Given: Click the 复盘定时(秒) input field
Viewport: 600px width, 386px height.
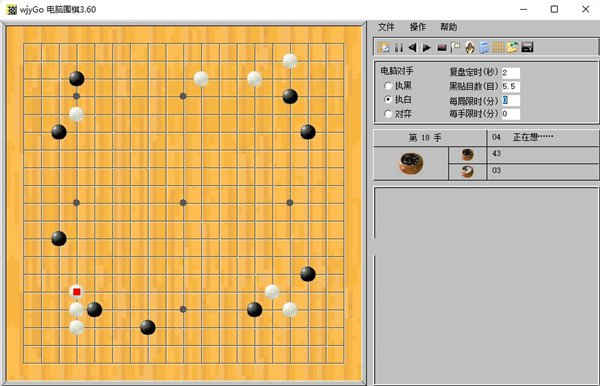Looking at the screenshot, I should pyautogui.click(x=510, y=72).
